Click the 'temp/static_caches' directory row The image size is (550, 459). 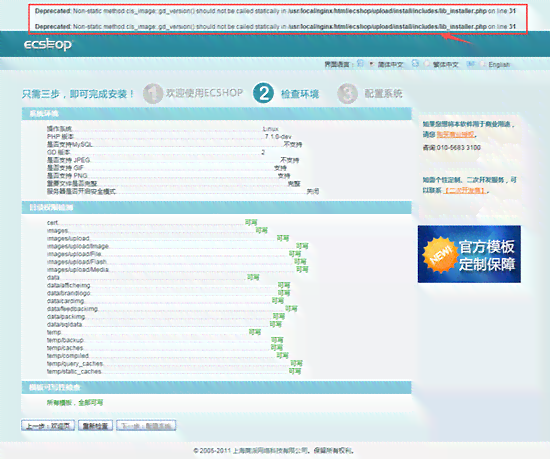click(174, 371)
